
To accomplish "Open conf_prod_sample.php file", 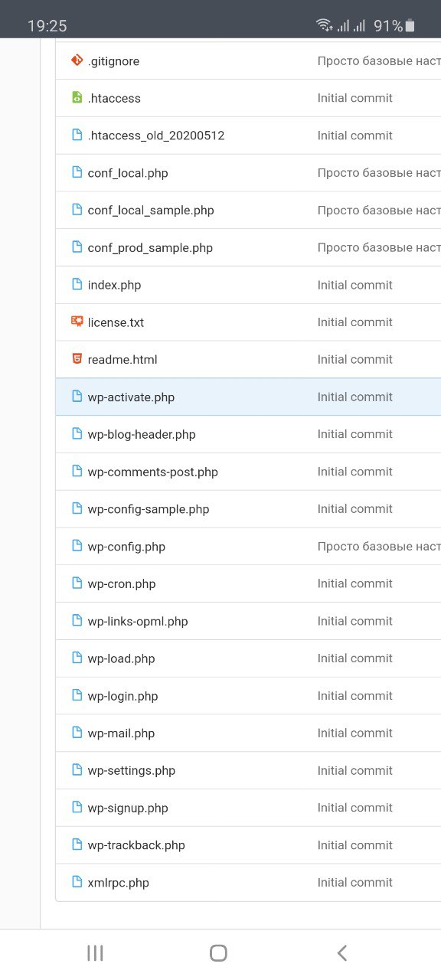I will (150, 248).
